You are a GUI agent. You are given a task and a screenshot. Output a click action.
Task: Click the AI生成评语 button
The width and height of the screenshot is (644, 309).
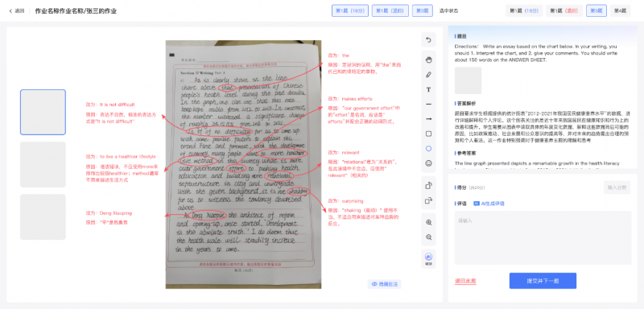489,204
